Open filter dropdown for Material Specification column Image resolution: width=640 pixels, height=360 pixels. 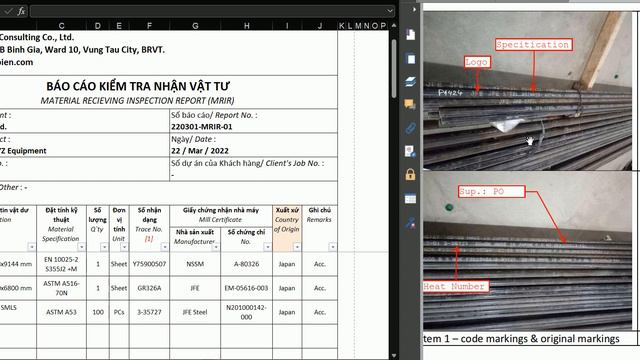[x=82, y=247]
